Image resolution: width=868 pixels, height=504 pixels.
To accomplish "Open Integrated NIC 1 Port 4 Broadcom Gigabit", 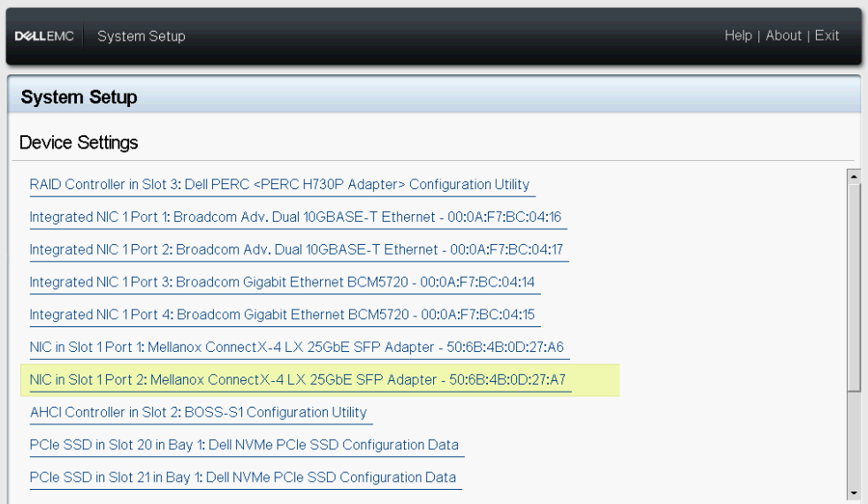I will [x=282, y=315].
